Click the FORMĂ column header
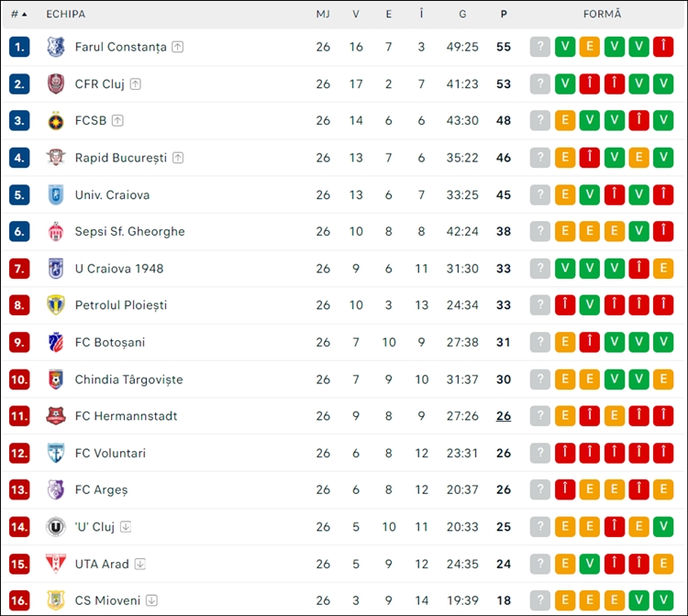 tap(602, 14)
